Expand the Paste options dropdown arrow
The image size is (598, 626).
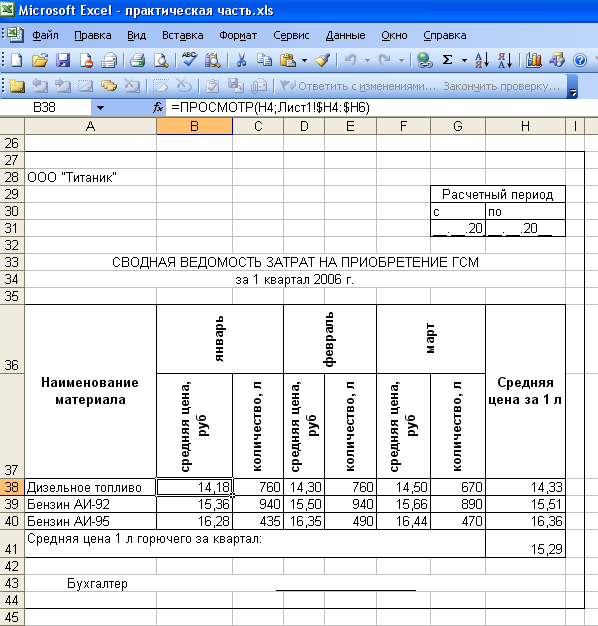point(304,61)
